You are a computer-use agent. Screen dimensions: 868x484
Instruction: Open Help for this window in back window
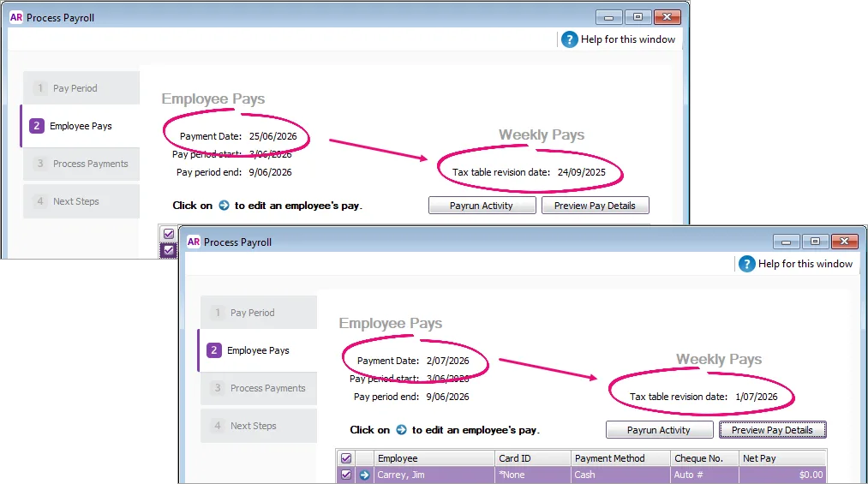(619, 39)
